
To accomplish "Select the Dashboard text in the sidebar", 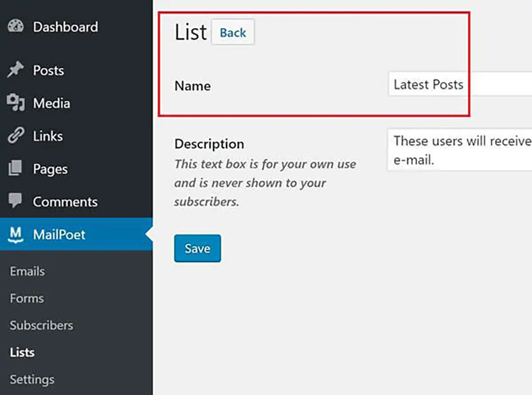I will 65,27.
